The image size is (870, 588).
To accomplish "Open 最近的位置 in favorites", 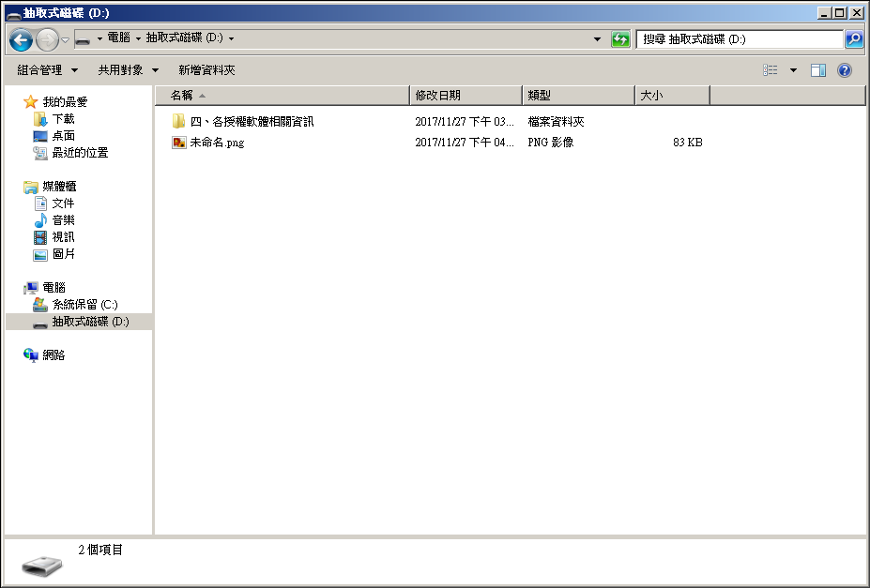I will (80, 153).
